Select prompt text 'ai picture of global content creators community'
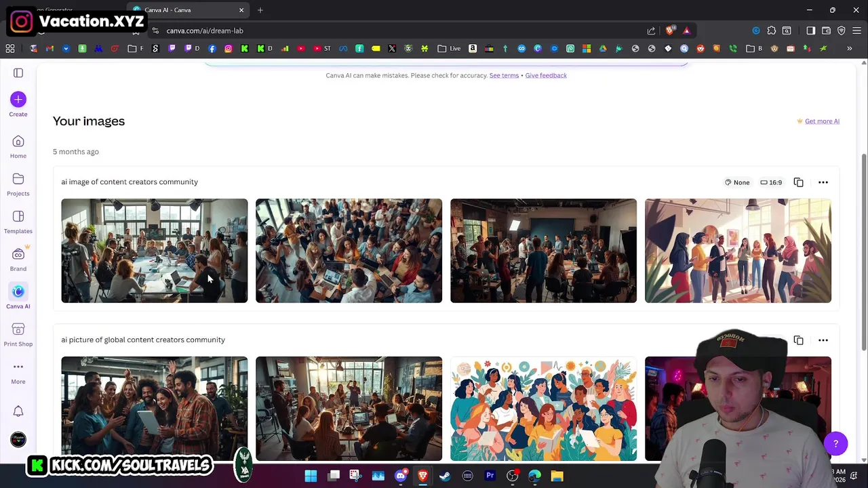Screen dimensions: 868x488 [x=143, y=340]
